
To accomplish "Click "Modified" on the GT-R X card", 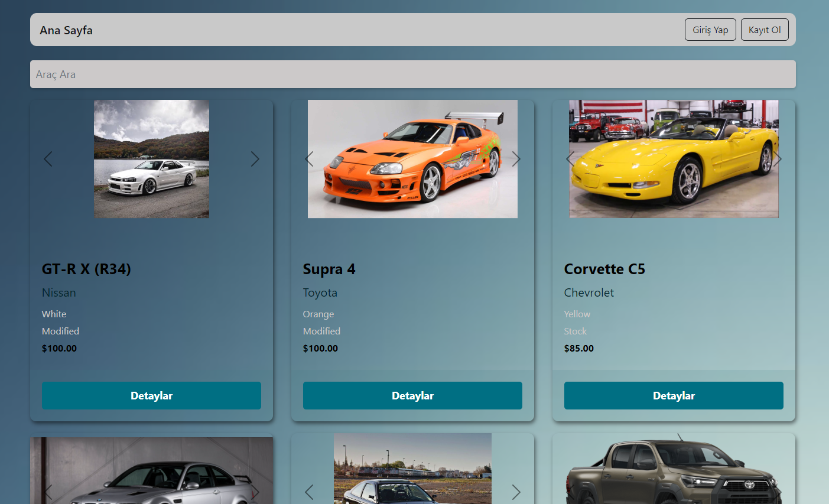I will pos(61,331).
